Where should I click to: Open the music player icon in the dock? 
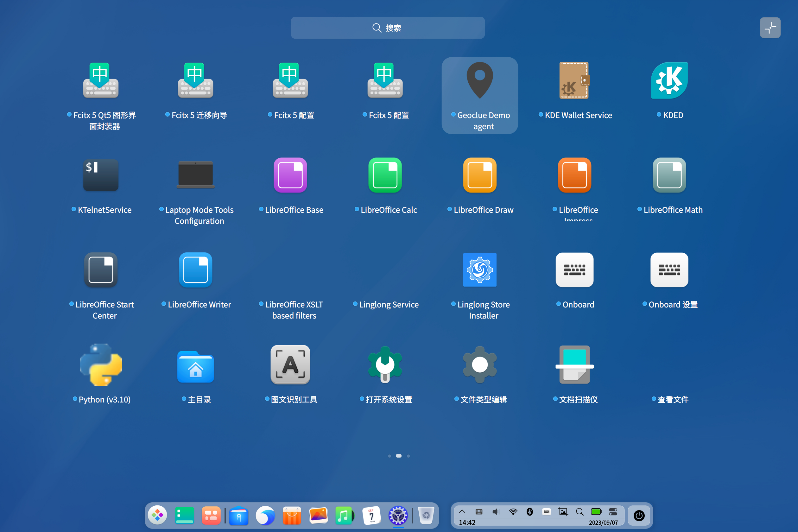tap(345, 516)
